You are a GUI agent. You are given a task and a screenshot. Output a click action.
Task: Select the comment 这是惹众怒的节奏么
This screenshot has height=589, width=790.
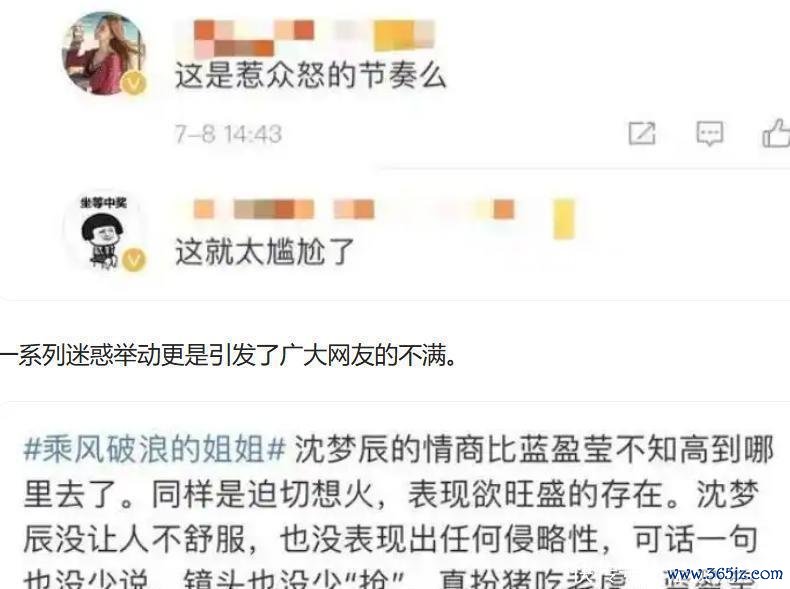310,77
